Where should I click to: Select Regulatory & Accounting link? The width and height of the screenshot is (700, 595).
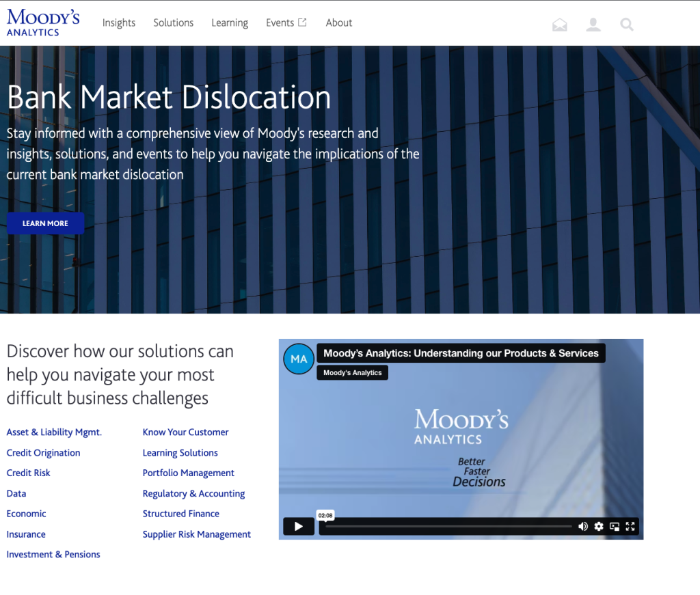(193, 493)
